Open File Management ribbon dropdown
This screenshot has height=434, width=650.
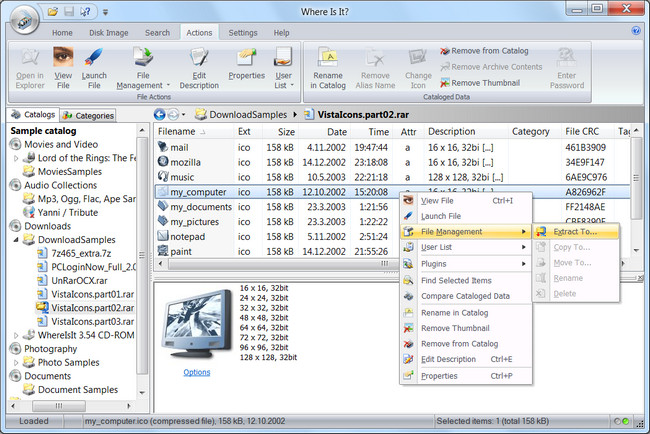click(x=143, y=68)
